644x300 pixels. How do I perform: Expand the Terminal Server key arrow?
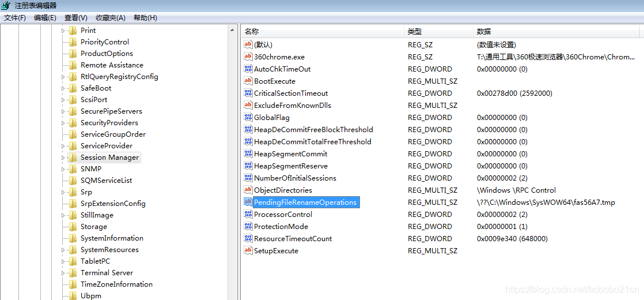point(63,272)
